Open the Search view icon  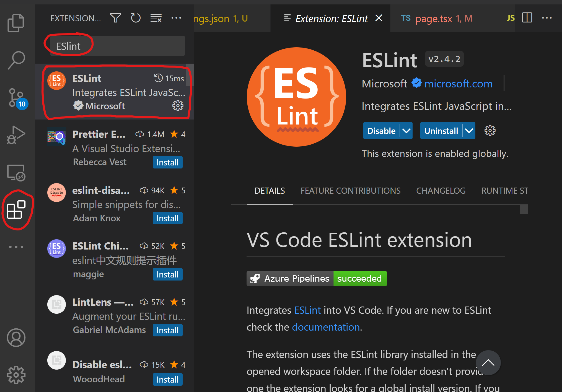coord(16,60)
